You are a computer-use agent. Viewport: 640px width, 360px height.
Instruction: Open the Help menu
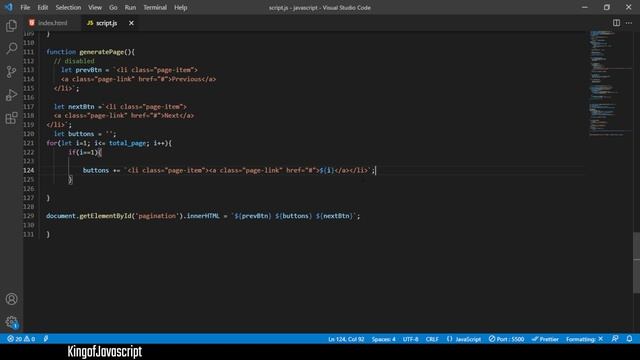point(180,7)
